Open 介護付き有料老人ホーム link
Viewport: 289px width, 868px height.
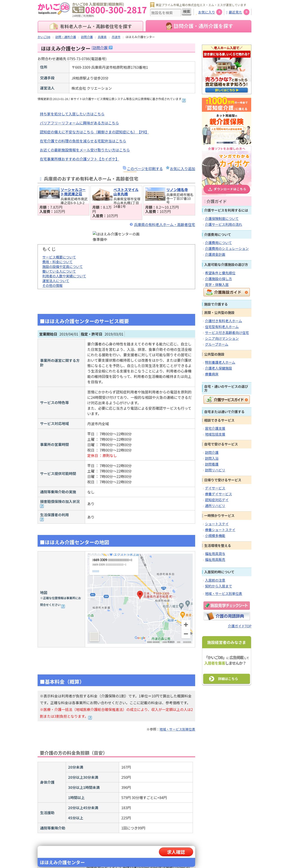(x=224, y=321)
